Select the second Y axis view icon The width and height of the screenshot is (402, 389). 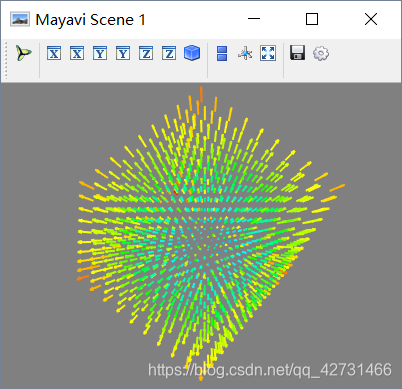pos(123,53)
